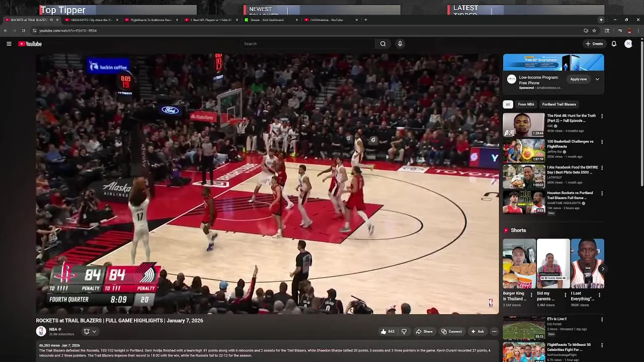Image resolution: width=644 pixels, height=362 pixels.
Task: Click the video title 'ROCKETS at TRAIL BLAZERS'
Action: [119, 320]
